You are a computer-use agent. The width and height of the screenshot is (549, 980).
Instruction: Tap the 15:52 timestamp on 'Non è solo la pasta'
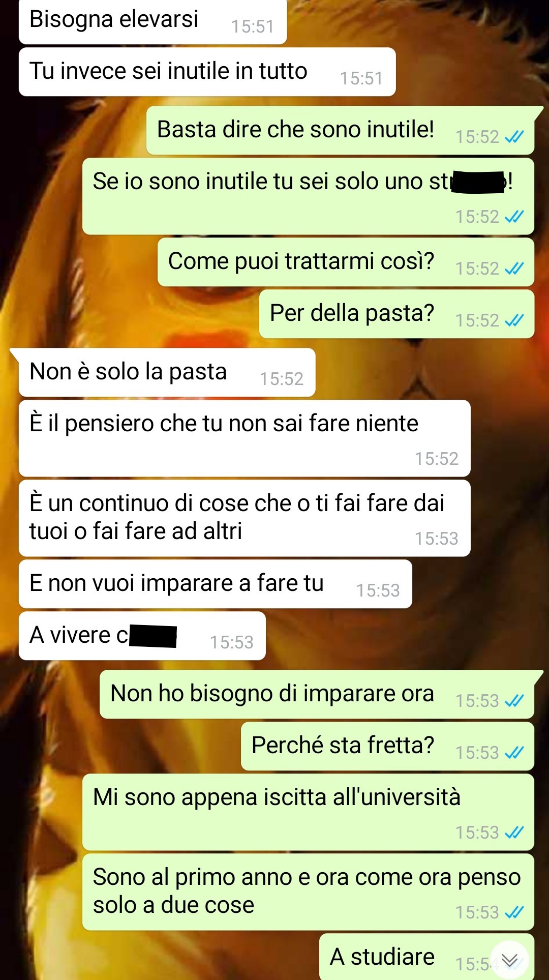pyautogui.click(x=282, y=379)
